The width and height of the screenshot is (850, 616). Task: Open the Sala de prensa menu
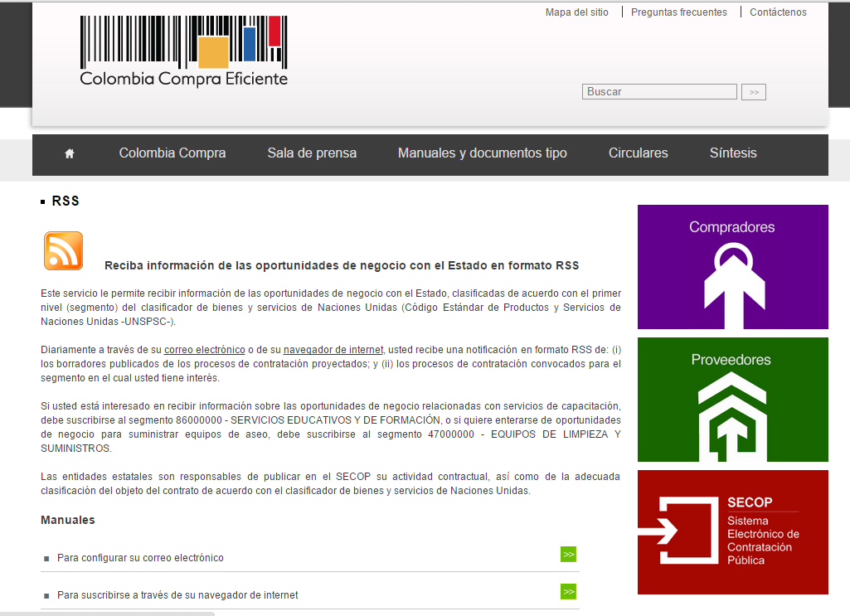(x=312, y=153)
